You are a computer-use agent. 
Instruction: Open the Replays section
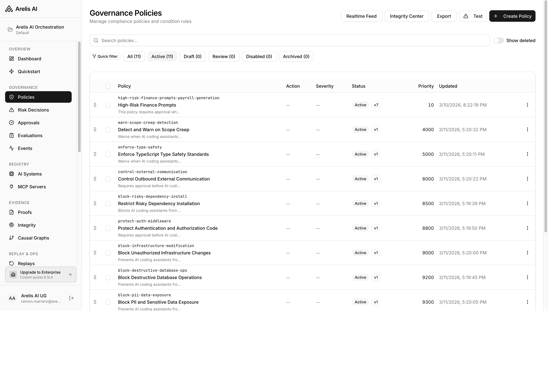[x=26, y=263]
